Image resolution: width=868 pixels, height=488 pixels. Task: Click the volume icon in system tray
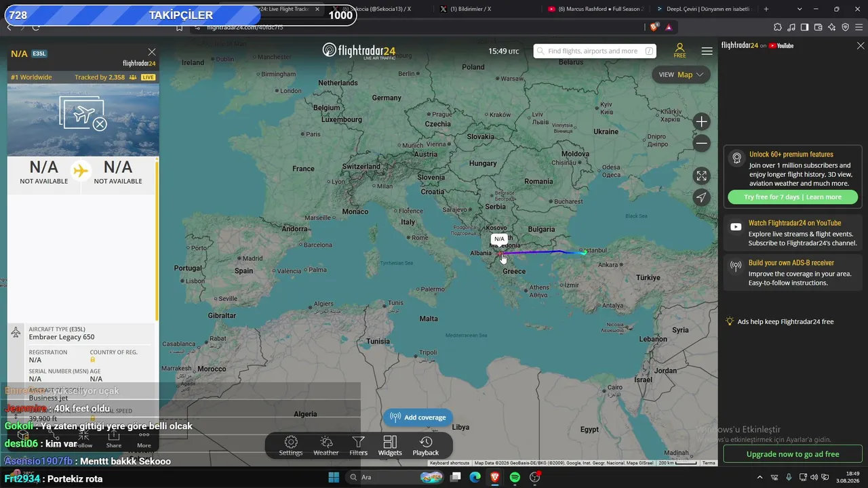(x=814, y=477)
